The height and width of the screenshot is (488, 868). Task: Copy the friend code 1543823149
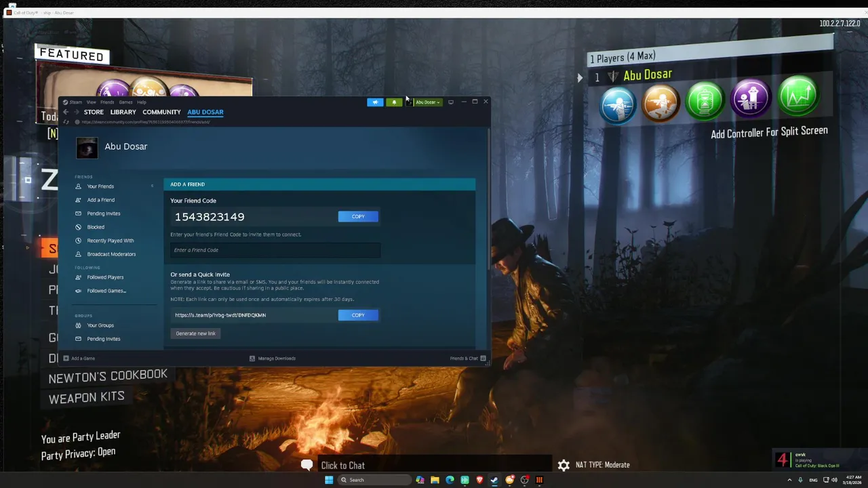click(x=358, y=216)
